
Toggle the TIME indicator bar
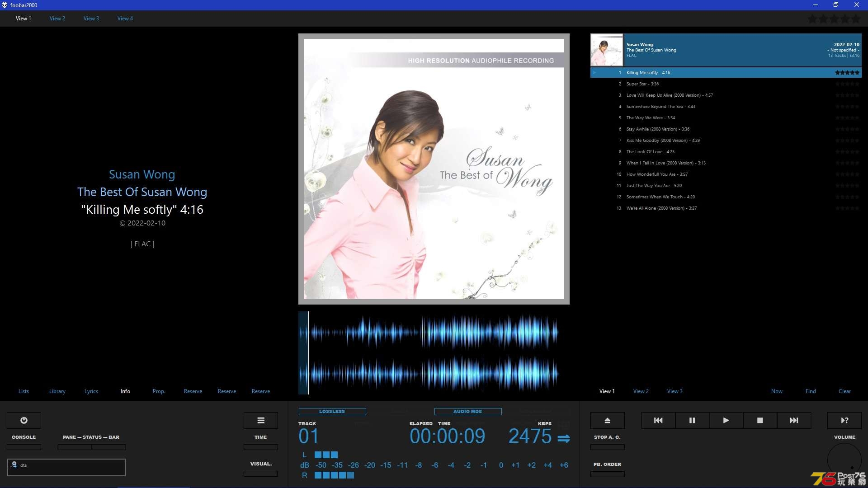click(261, 447)
